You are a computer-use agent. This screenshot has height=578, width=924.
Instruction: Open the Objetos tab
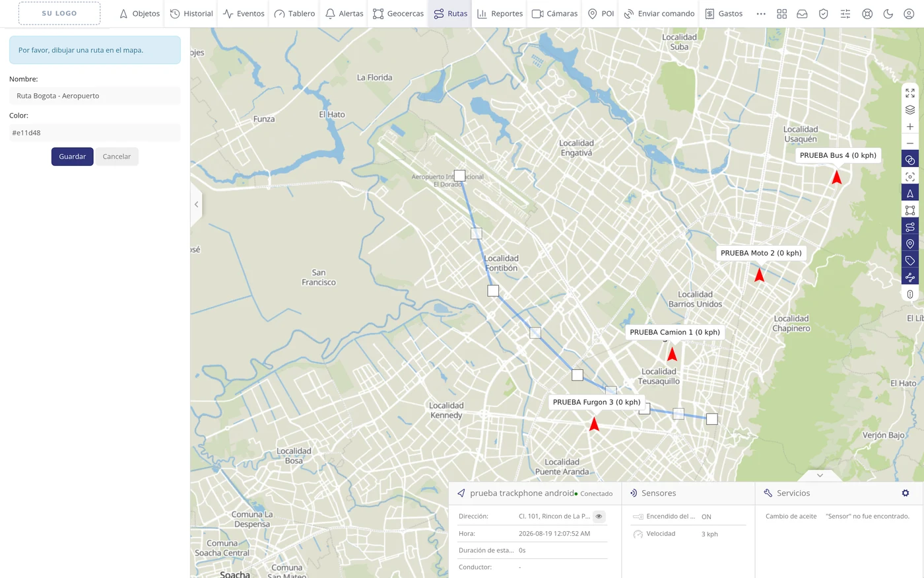pos(139,13)
